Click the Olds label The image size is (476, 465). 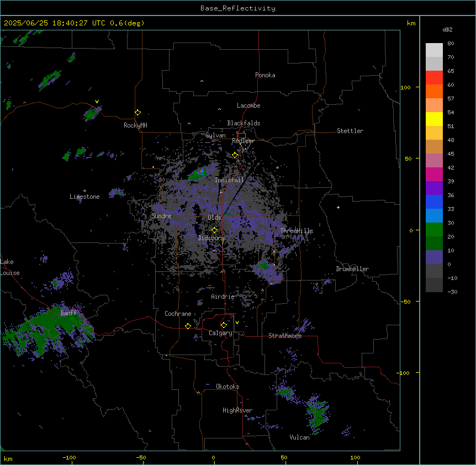214,218
